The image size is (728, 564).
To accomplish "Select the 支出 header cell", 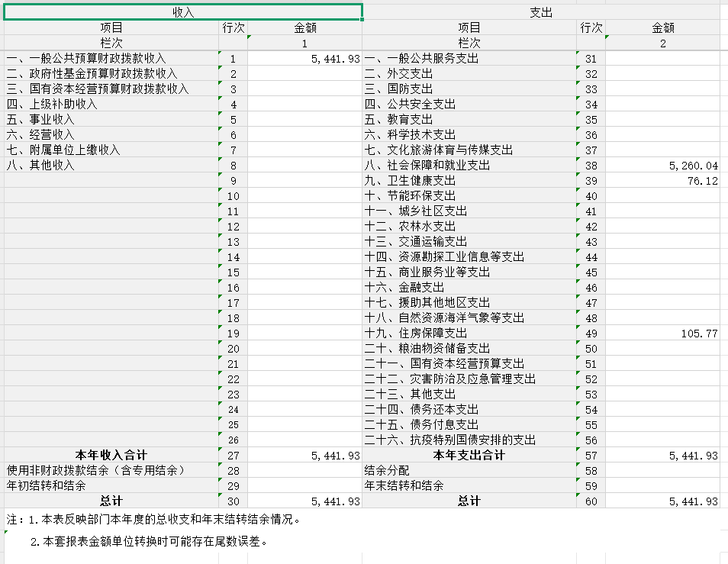I will [x=541, y=12].
